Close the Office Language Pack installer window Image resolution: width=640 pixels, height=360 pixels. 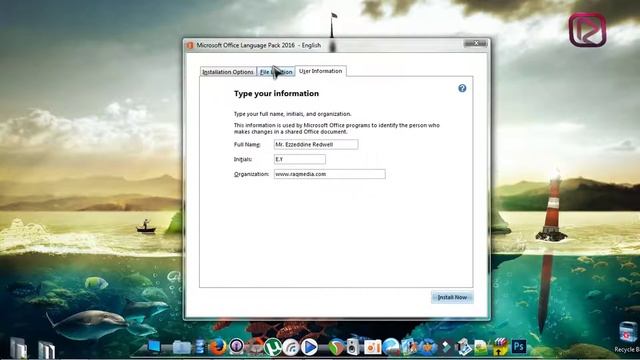(x=476, y=43)
